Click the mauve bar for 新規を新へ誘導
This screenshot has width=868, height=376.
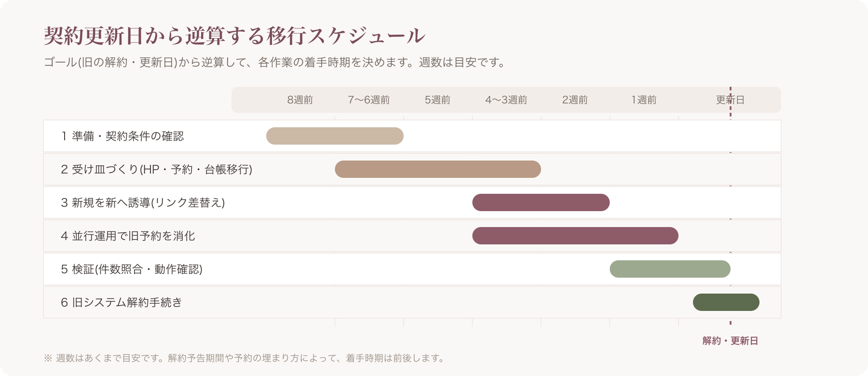[541, 202]
